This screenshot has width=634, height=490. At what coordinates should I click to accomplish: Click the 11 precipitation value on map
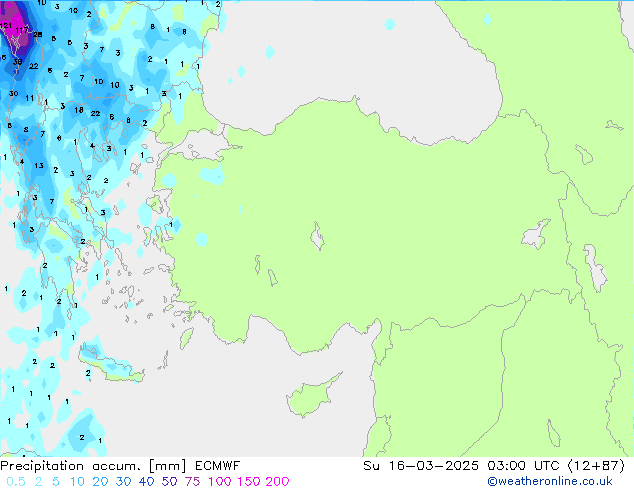(30, 98)
